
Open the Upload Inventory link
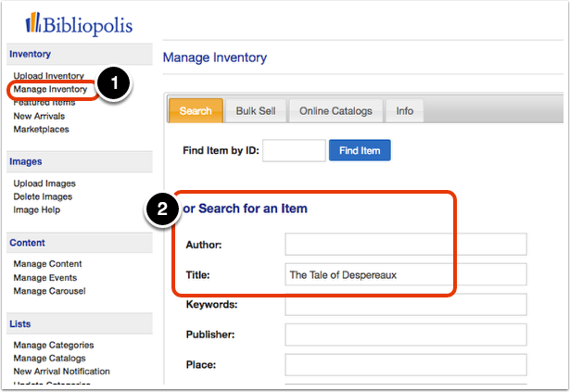point(49,76)
